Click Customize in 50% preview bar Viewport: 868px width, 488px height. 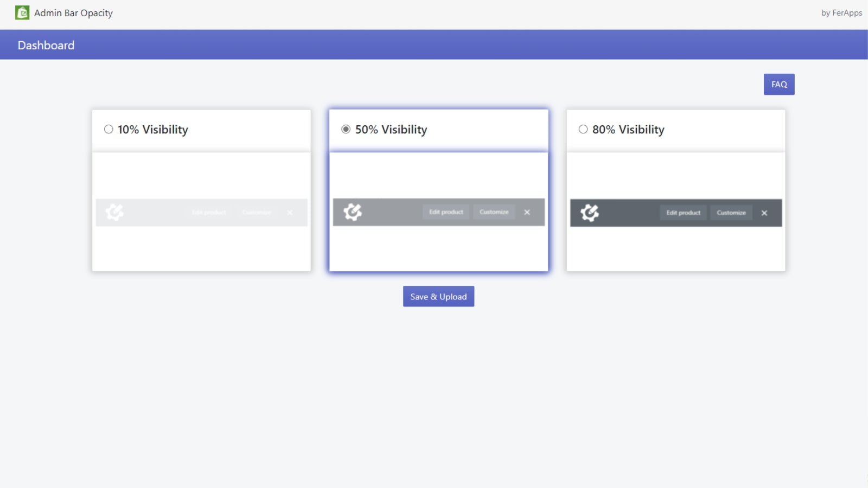pos(494,212)
